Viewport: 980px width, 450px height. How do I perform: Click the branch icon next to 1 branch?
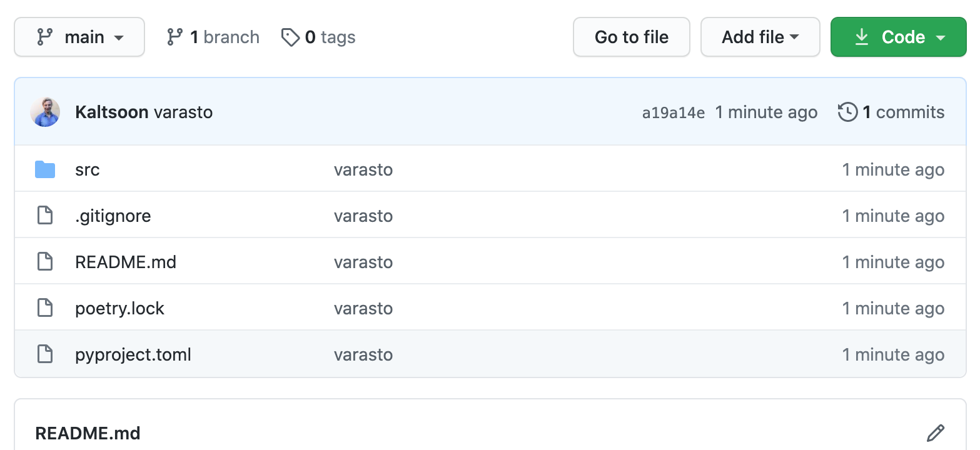175,37
